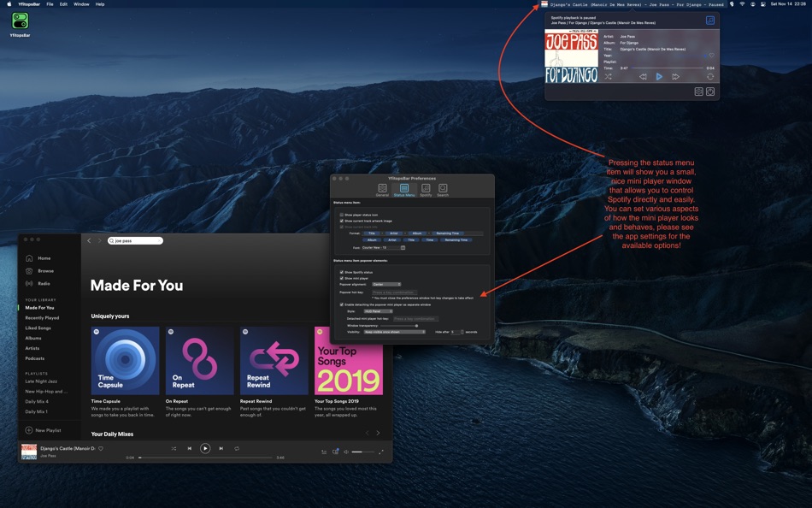This screenshot has width=812, height=508.
Task: Open Browse in the Spotify sidebar
Action: pyautogui.click(x=40, y=271)
